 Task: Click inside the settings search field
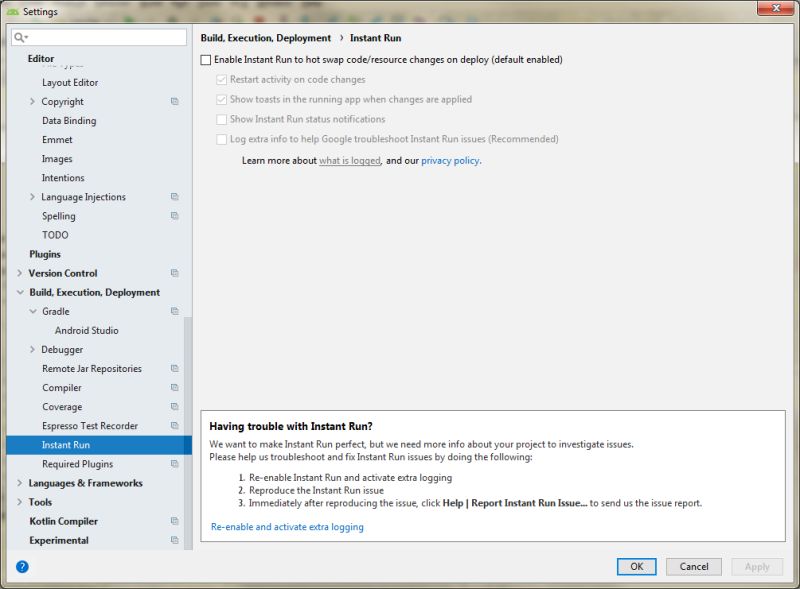click(100, 36)
